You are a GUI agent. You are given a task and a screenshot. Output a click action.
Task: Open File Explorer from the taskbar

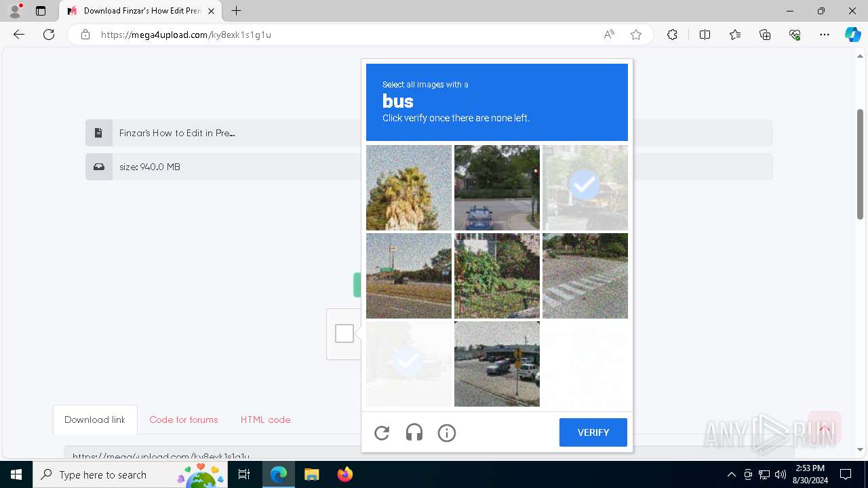click(x=311, y=474)
